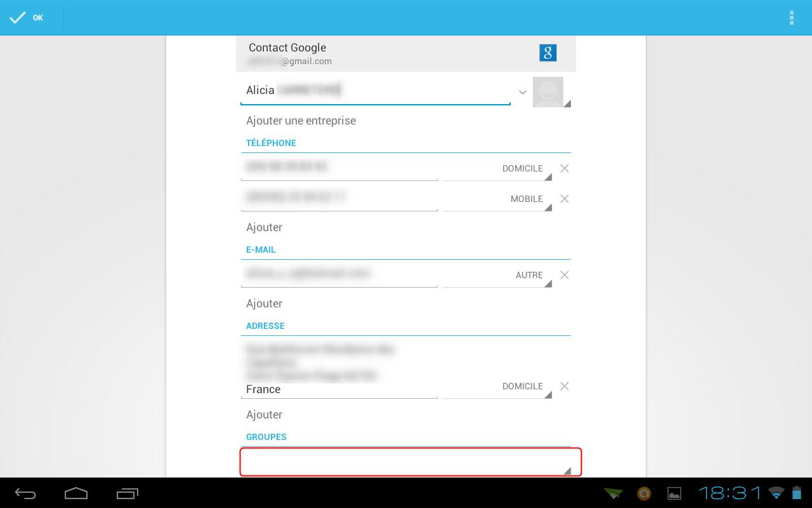Tap the Android back navigation button

point(25,493)
